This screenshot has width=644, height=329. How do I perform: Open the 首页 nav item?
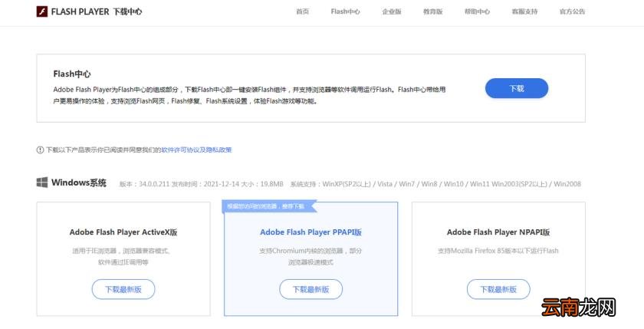(303, 12)
